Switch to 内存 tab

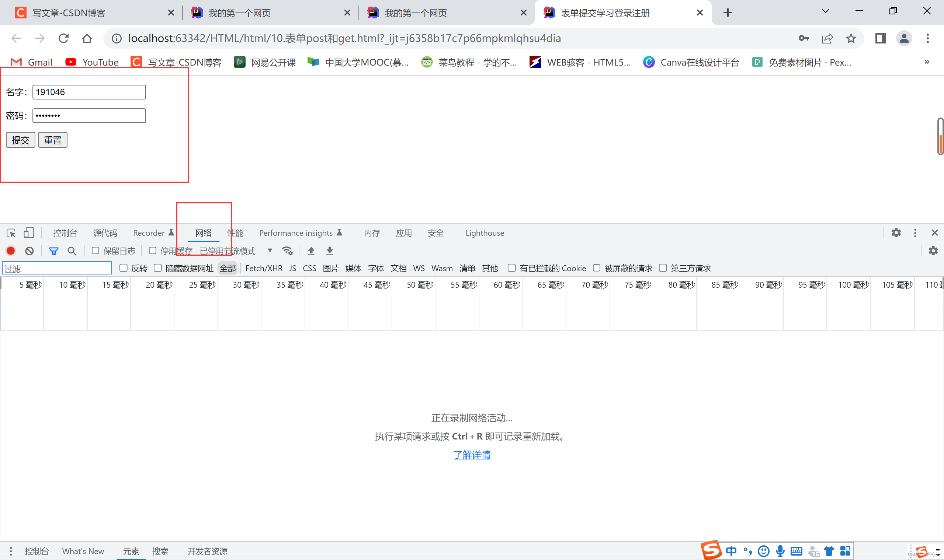click(x=372, y=233)
